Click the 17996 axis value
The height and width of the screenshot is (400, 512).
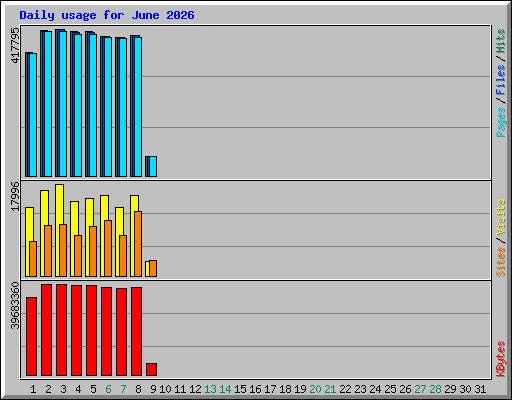tap(15, 196)
